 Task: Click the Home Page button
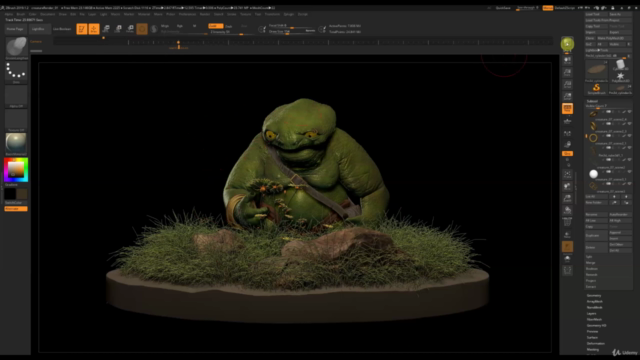15,29
